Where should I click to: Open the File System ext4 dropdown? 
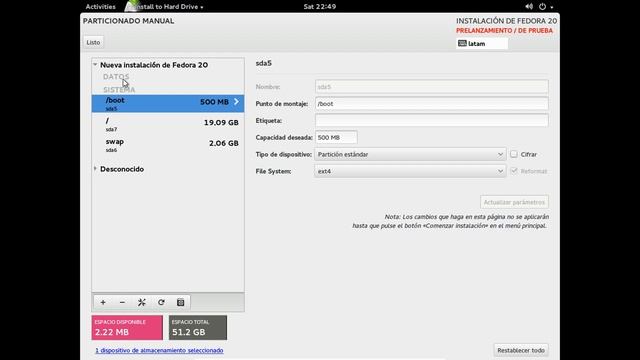tap(410, 171)
